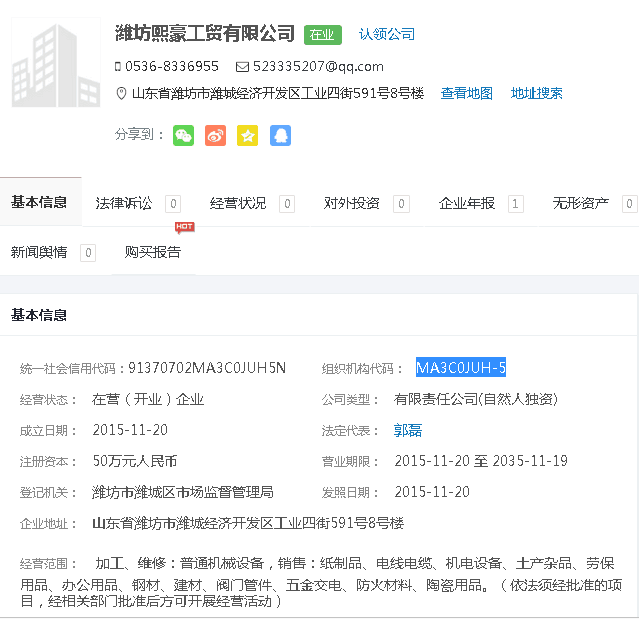This screenshot has height=619, width=639.
Task: Open legal representative 郭磊 link
Action: point(407,431)
